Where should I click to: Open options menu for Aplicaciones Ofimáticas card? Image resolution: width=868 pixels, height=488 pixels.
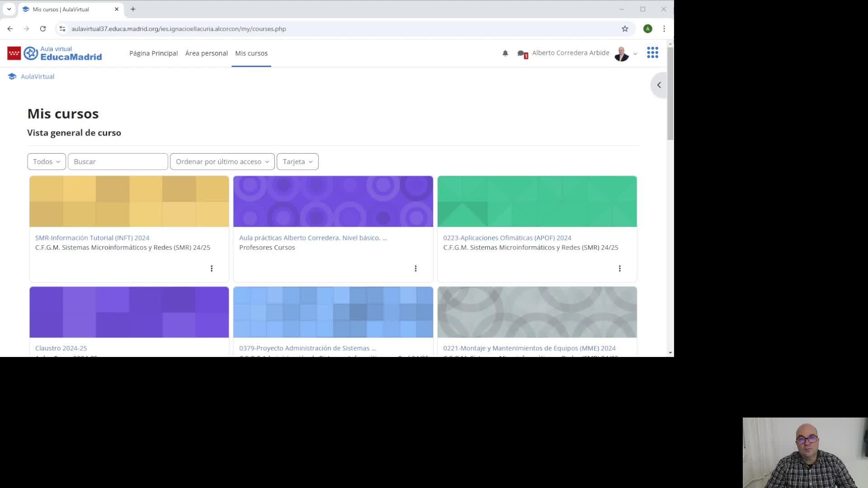click(619, 268)
